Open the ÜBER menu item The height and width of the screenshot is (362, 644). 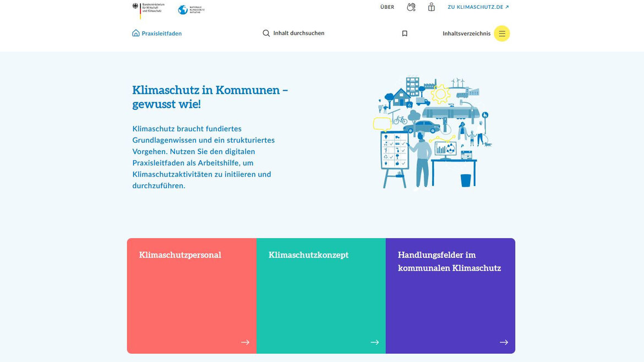[x=387, y=7]
